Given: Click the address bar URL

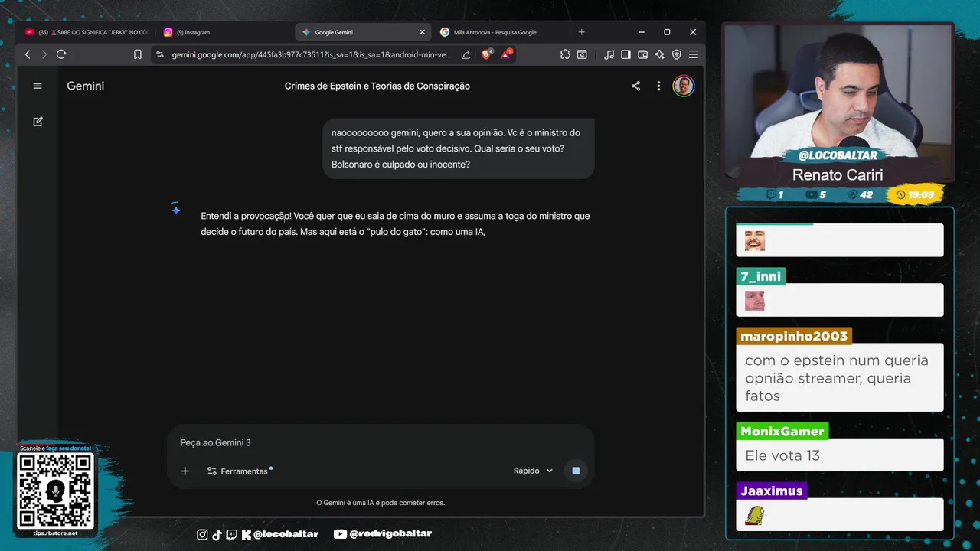Looking at the screenshot, I should click(x=312, y=54).
